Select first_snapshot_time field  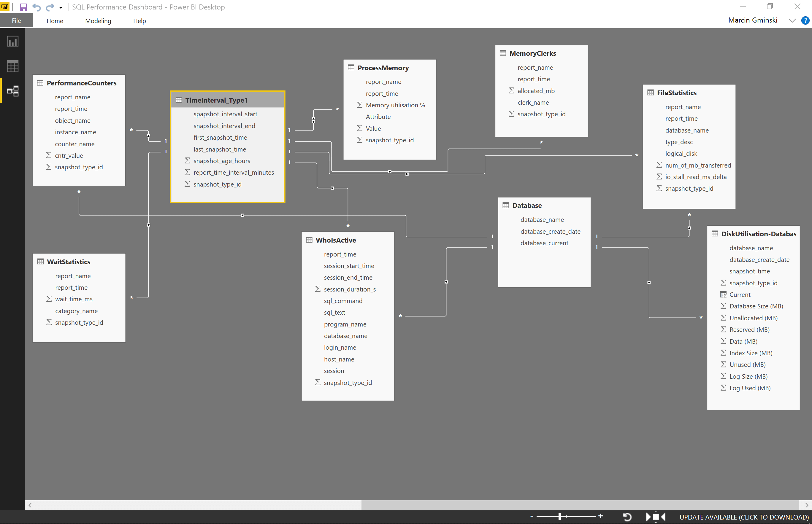pyautogui.click(x=220, y=138)
